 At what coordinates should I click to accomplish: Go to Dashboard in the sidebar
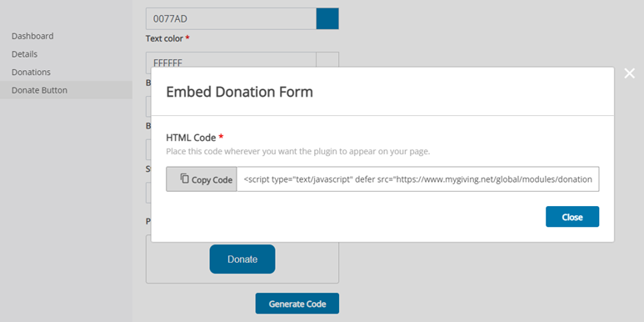tap(32, 36)
